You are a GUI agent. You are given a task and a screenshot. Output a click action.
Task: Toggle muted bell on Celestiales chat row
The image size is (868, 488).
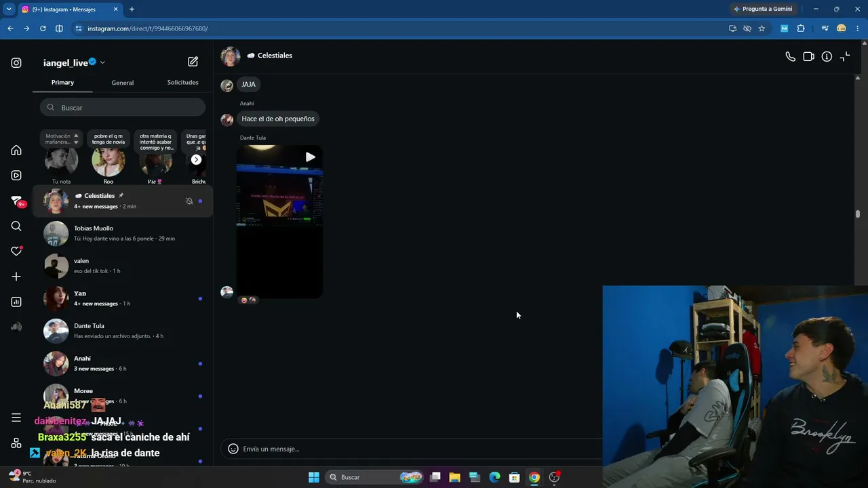pos(189,201)
